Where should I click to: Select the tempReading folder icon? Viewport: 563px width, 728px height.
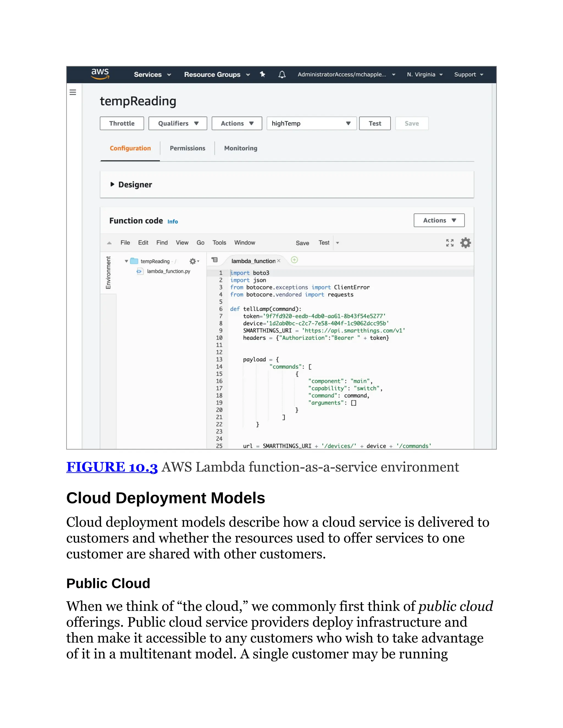pos(134,261)
